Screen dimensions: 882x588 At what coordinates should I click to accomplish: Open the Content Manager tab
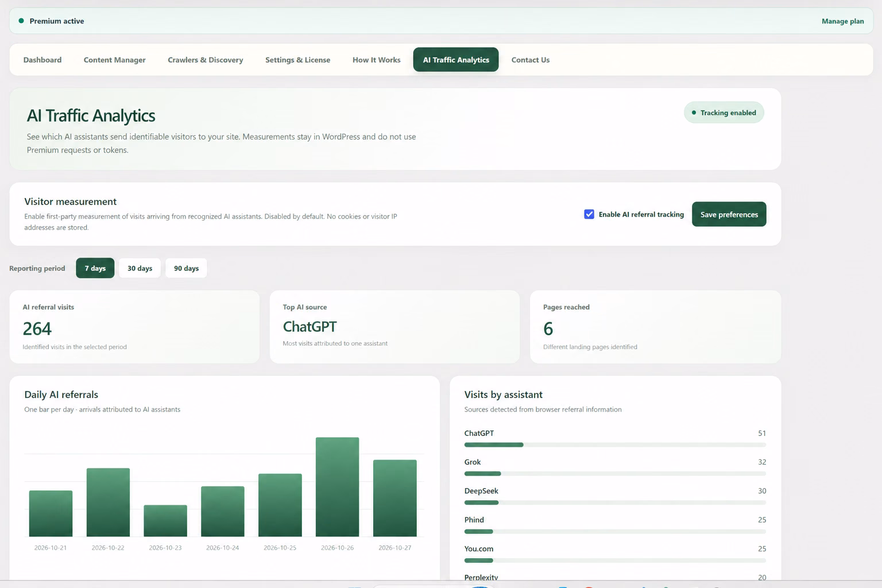[115, 60]
